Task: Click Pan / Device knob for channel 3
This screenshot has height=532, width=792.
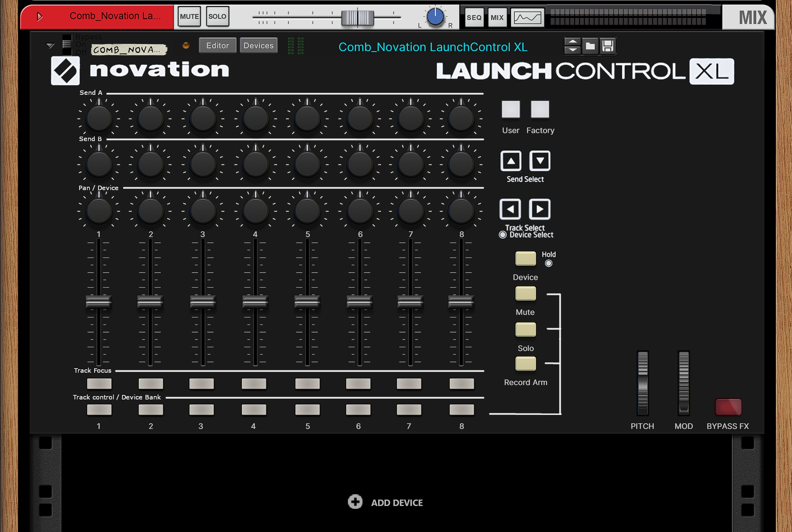Action: (203, 211)
